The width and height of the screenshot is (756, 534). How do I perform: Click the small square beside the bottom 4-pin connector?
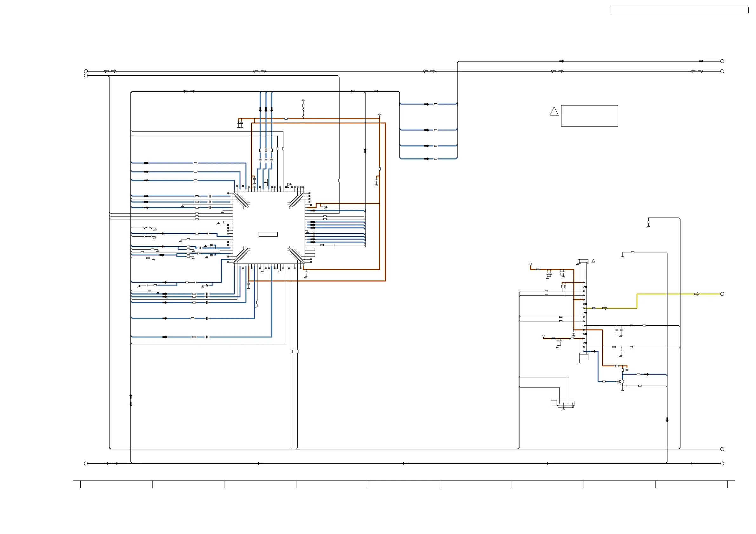click(554, 403)
